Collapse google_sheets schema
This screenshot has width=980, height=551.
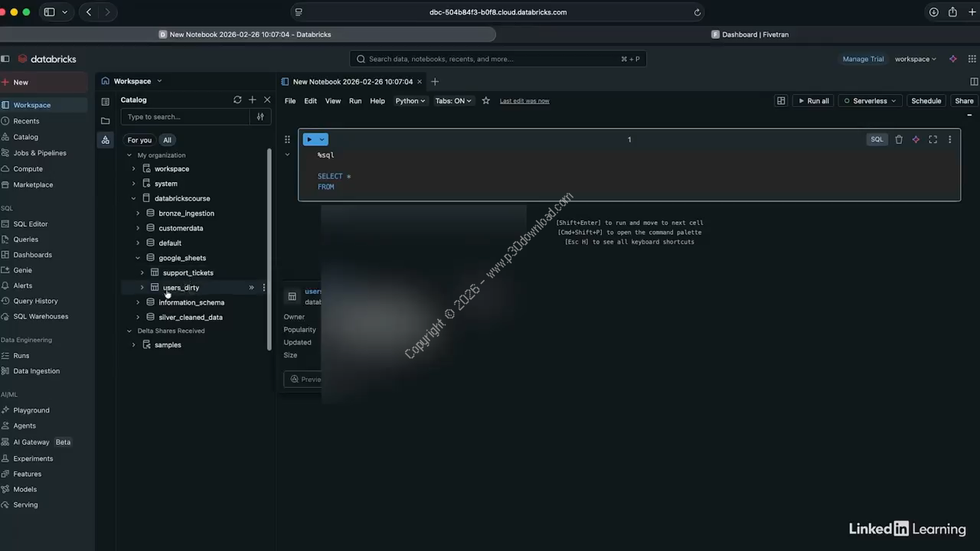tap(138, 258)
